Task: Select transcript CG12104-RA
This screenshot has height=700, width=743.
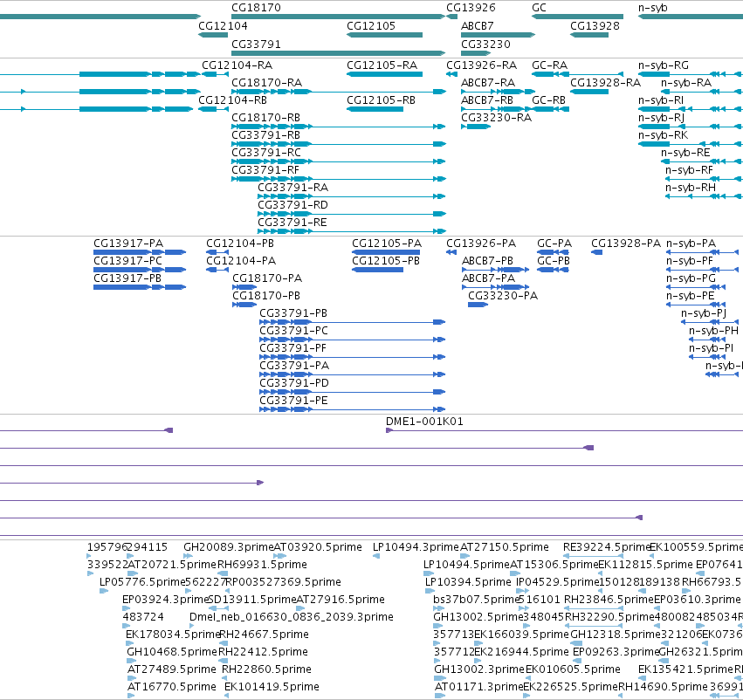Action: [215, 74]
